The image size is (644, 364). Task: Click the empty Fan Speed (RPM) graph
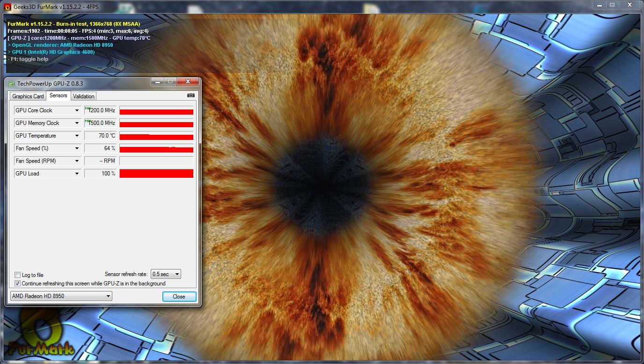(x=156, y=161)
